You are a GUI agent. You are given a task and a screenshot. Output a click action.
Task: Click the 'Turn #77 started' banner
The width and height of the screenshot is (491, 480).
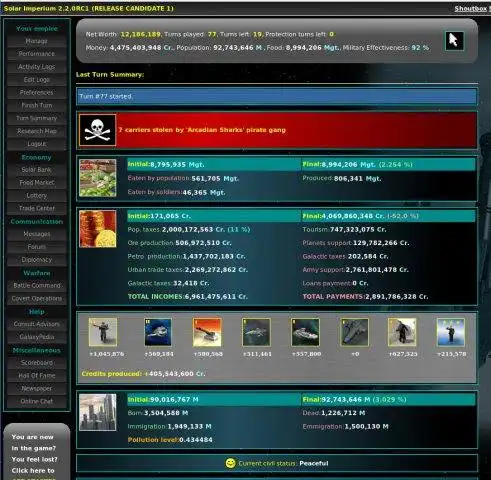[277, 96]
